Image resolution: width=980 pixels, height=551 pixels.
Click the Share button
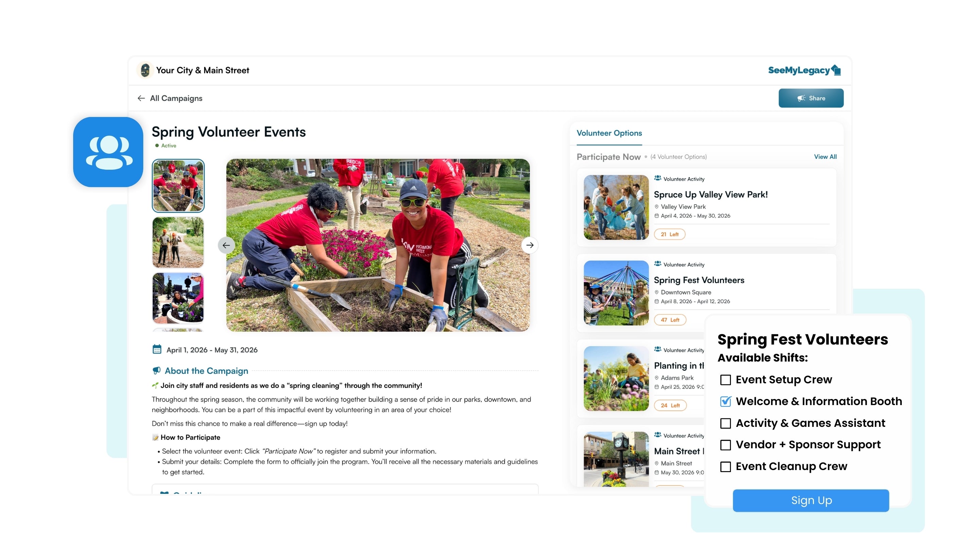(x=811, y=98)
